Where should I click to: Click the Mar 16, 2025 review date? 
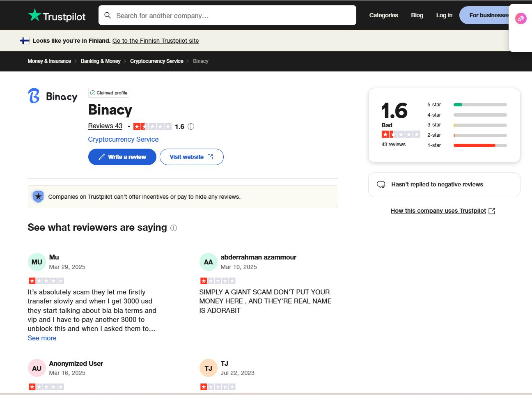coord(67,373)
